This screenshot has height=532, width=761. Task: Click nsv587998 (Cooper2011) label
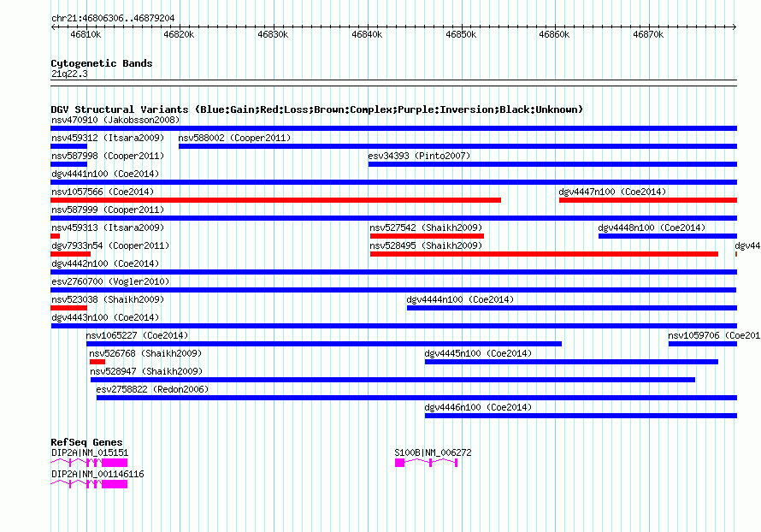(x=108, y=156)
